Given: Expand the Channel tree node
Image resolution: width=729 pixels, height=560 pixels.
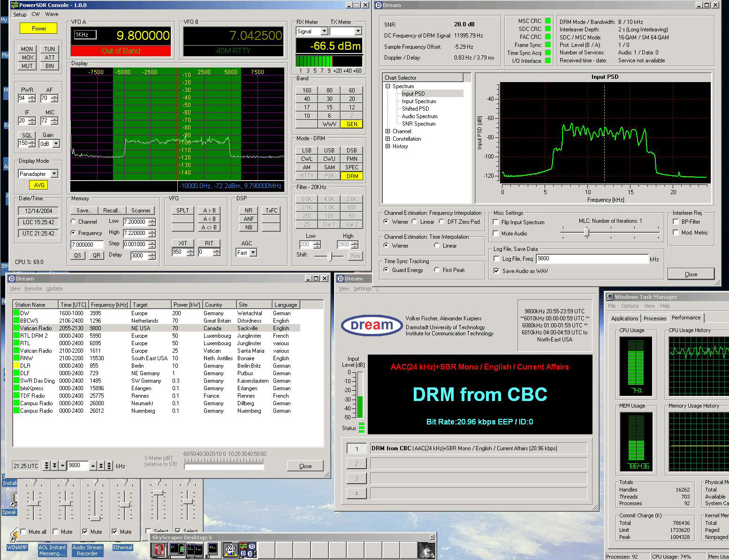Looking at the screenshot, I should click(x=388, y=131).
